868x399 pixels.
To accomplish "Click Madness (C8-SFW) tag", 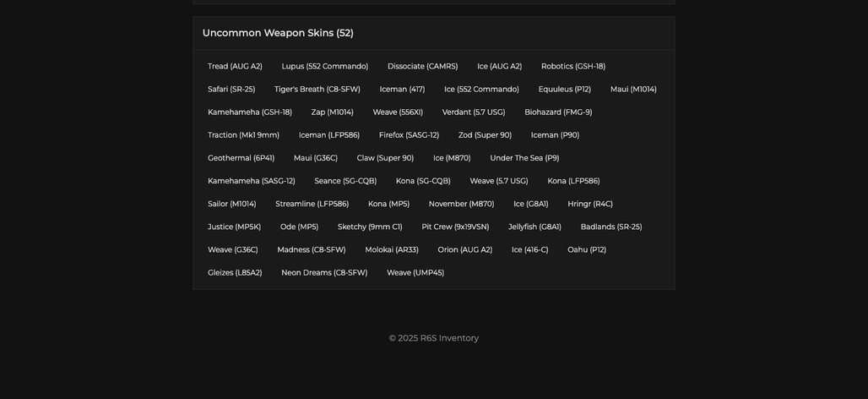I will tap(311, 250).
